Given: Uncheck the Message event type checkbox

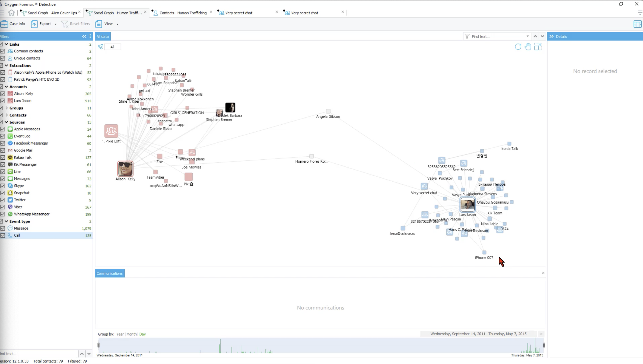Looking at the screenshot, I should click(x=3, y=228).
